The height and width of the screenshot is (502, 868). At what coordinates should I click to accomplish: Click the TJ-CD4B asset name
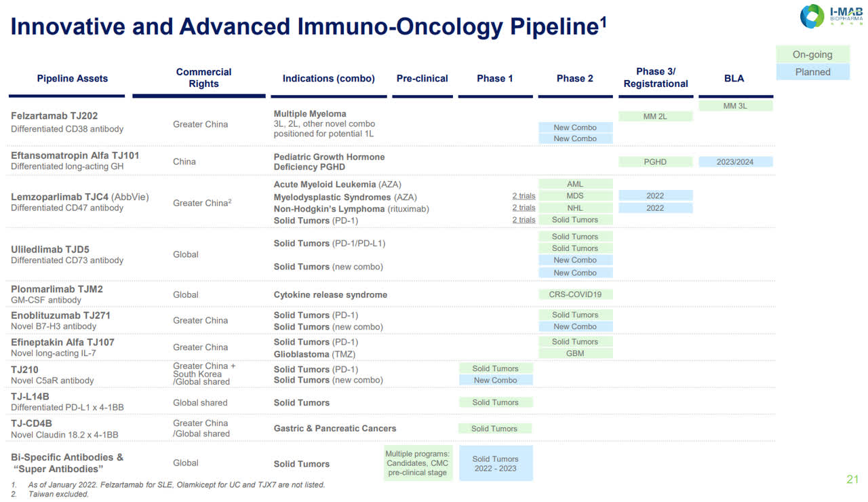point(32,424)
